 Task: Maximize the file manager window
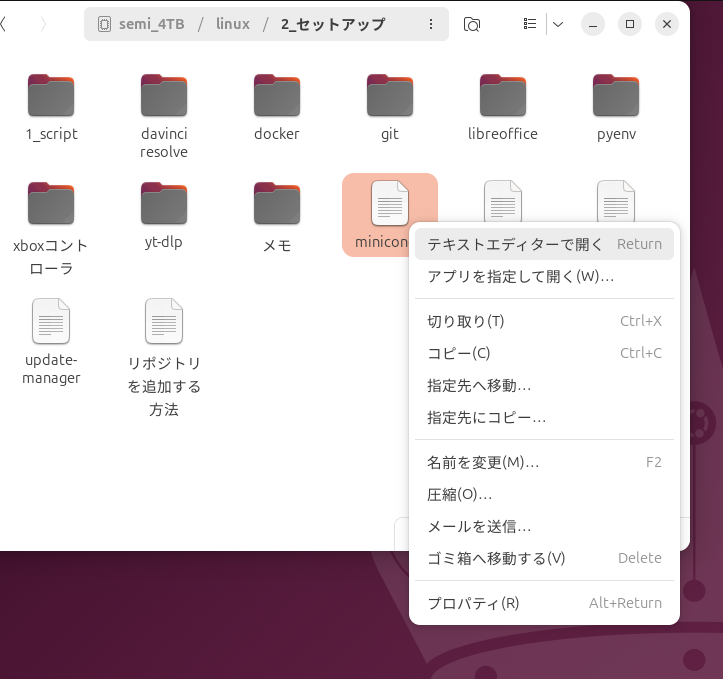(630, 24)
